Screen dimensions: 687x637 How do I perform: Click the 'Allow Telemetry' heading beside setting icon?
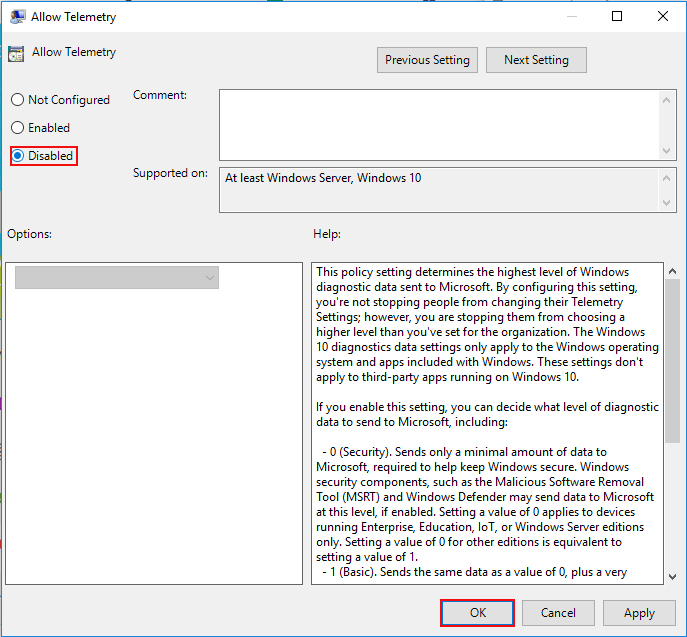pos(74,52)
